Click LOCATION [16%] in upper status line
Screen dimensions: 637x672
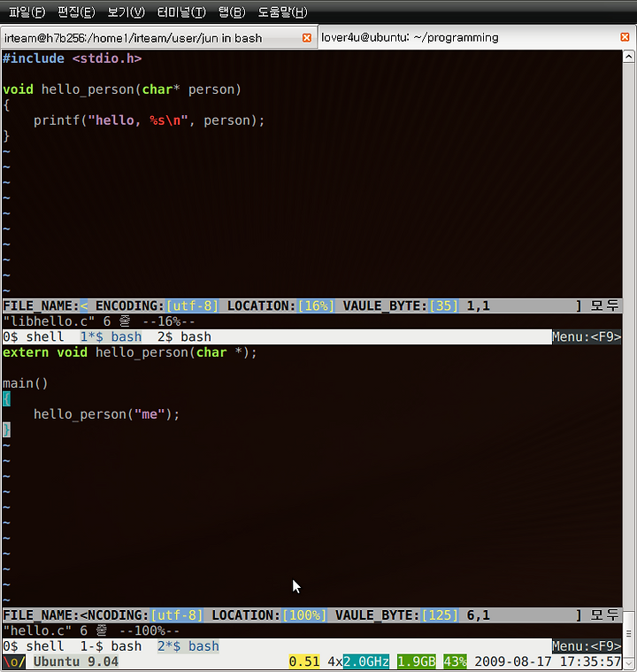click(x=316, y=306)
